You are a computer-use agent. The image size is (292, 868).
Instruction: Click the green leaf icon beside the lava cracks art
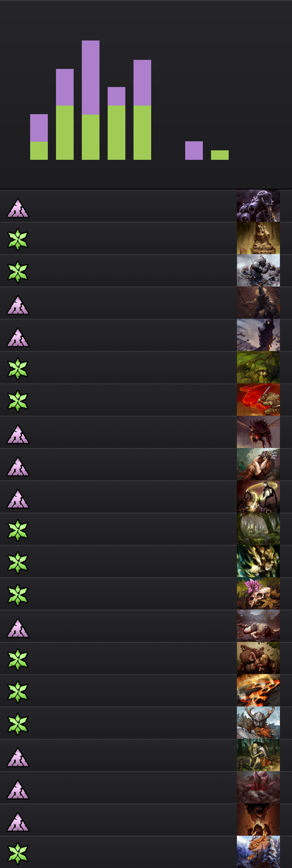coord(18,692)
